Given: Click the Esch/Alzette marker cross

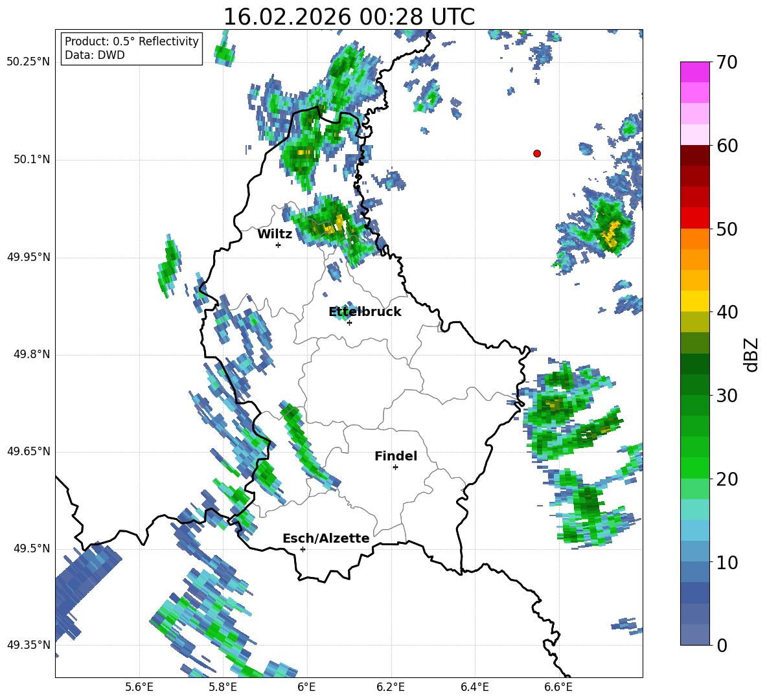Looking at the screenshot, I should tap(303, 549).
